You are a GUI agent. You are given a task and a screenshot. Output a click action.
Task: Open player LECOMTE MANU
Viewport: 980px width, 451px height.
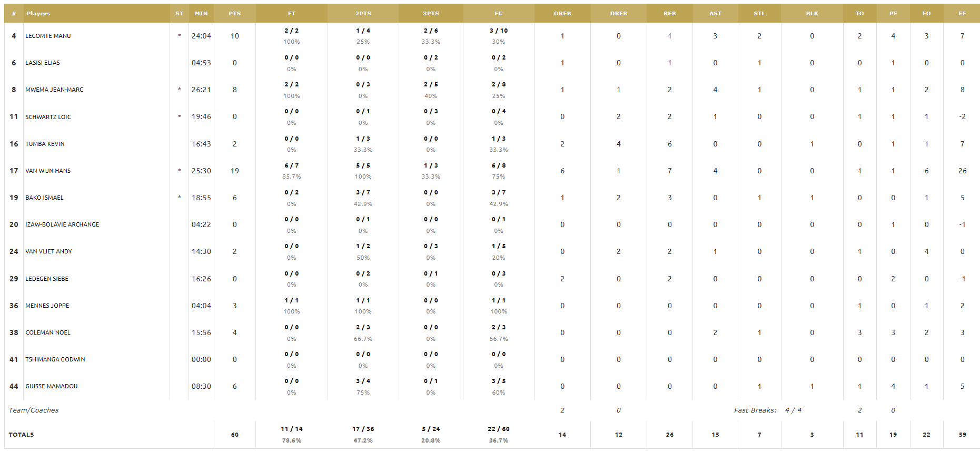click(x=48, y=36)
